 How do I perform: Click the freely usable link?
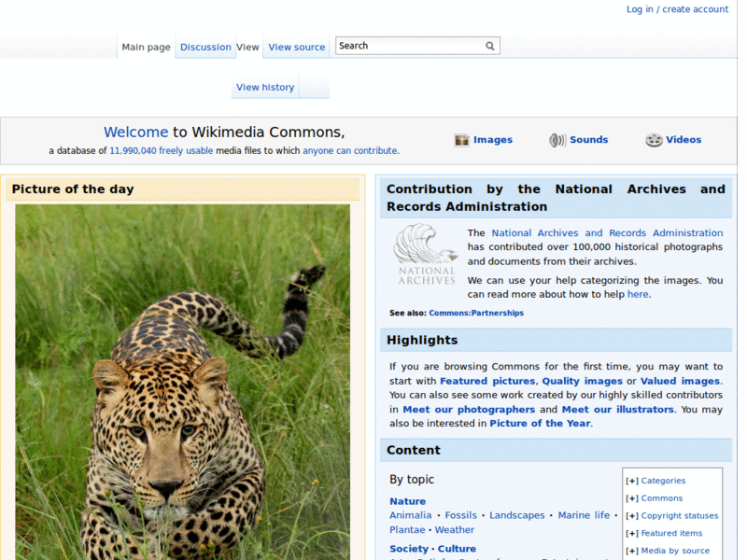[x=186, y=150]
